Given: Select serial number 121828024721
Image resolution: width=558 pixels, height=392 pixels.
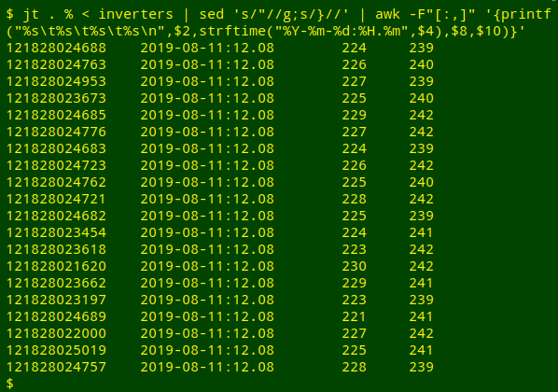Looking at the screenshot, I should coord(56,199).
